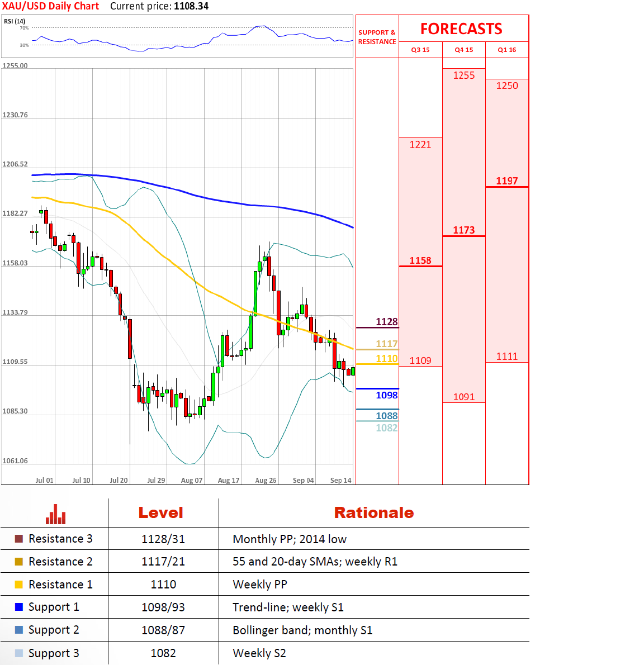
Task: Click the 1206.52 price axis label
Action: 15,164
